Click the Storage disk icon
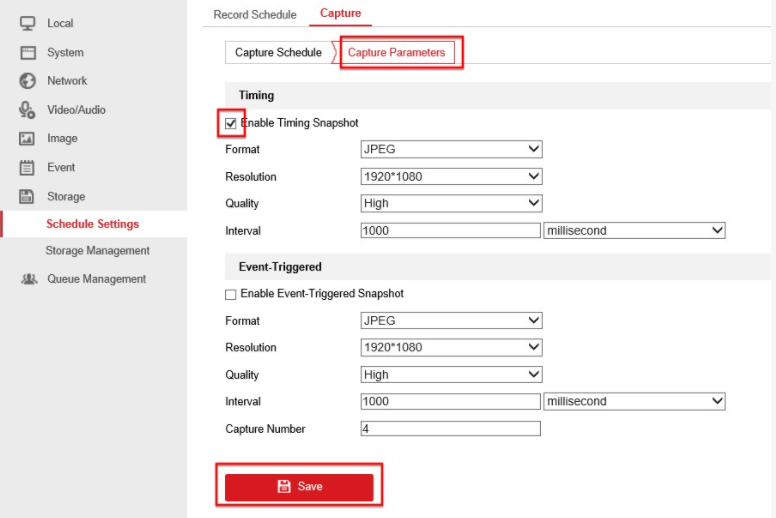776x518 pixels. [x=28, y=197]
